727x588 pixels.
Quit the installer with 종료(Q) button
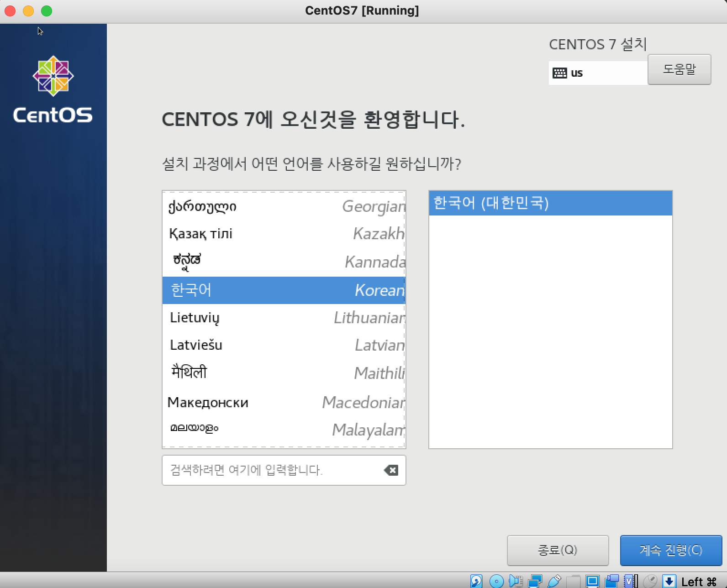pos(558,550)
